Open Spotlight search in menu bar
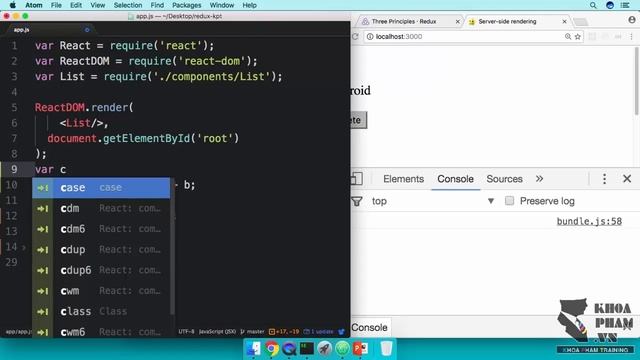The image size is (640, 360). tap(593, 5)
